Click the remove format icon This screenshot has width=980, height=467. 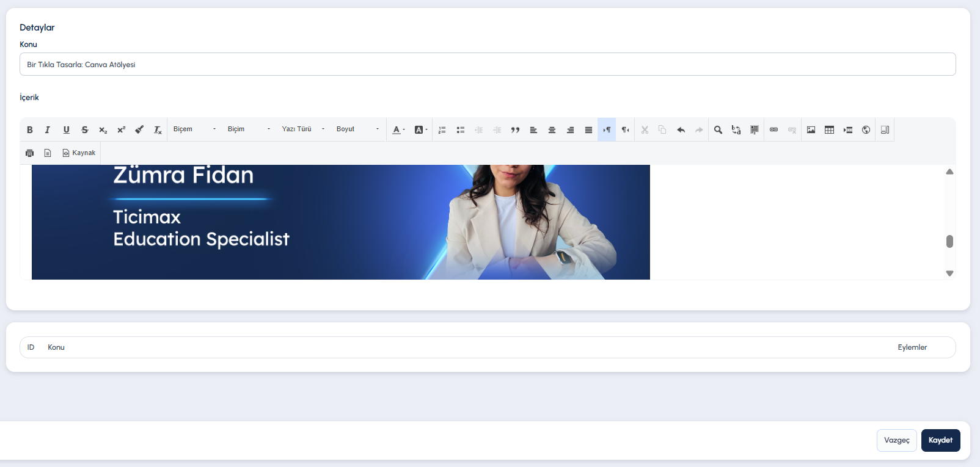click(x=158, y=129)
